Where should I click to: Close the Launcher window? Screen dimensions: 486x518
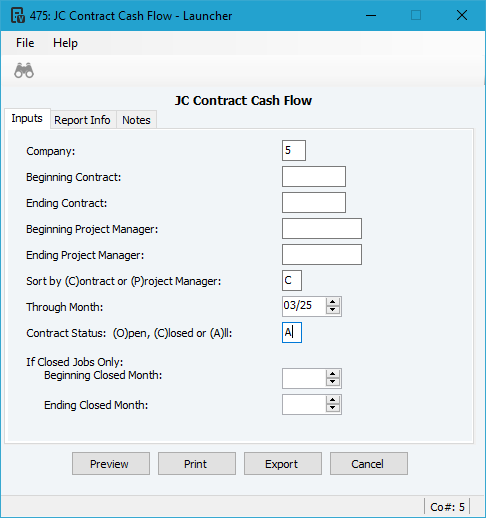pyautogui.click(x=462, y=15)
